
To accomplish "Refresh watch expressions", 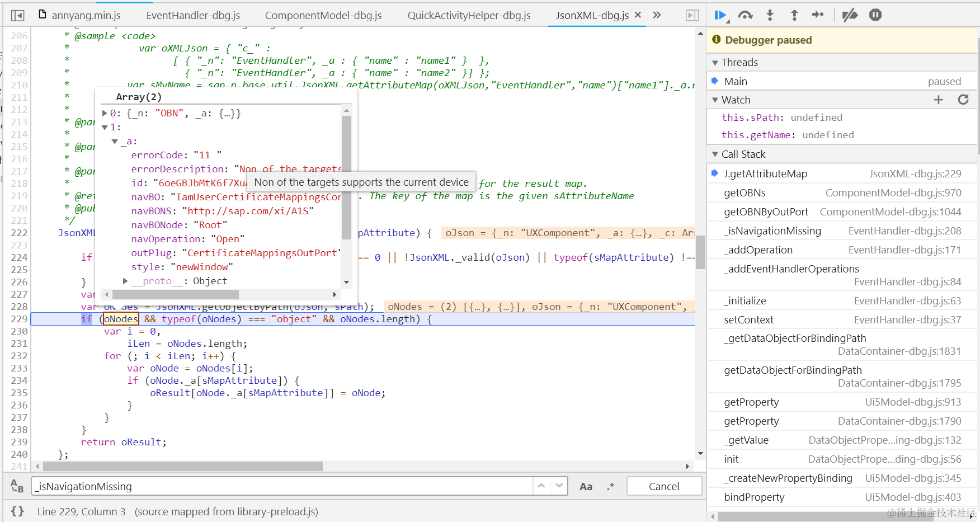I will point(963,100).
